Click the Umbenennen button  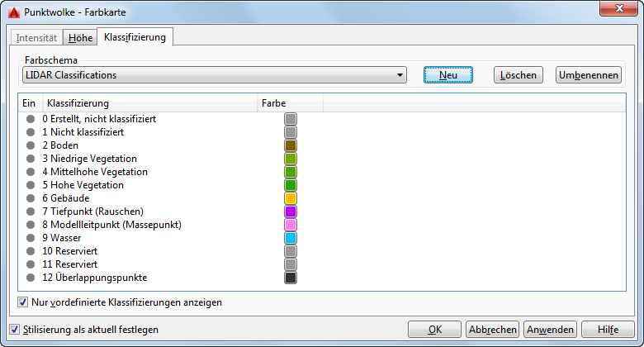click(x=588, y=75)
